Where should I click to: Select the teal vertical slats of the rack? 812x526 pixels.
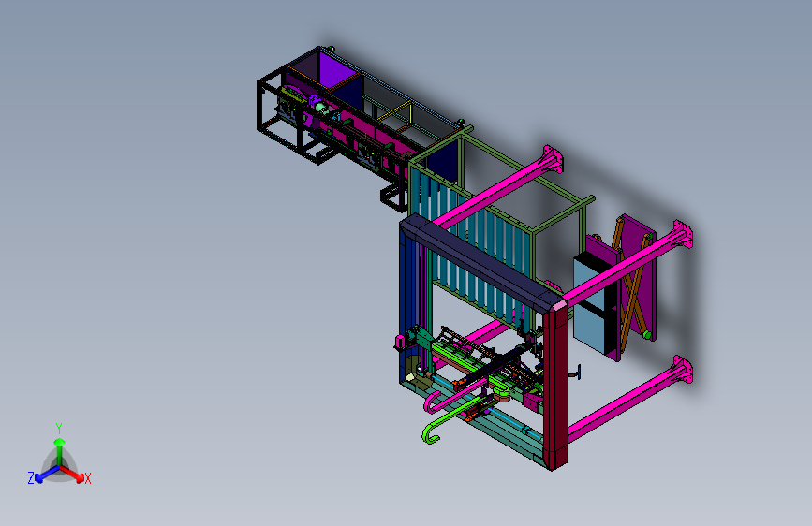point(474,249)
